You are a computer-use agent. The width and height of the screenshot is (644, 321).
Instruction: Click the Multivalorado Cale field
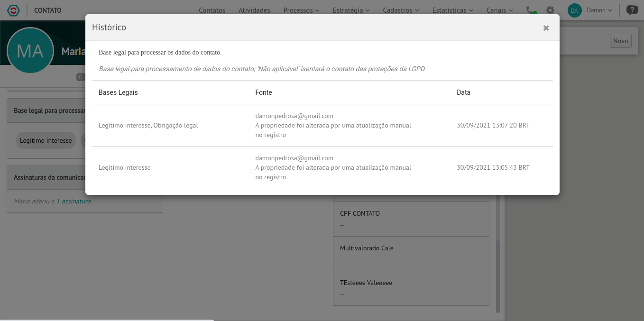[411, 254]
